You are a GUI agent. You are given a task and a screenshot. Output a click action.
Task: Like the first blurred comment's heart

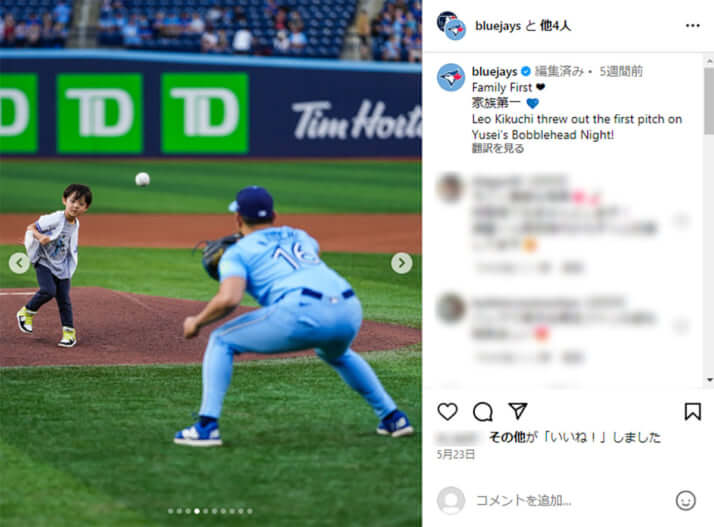[681, 221]
